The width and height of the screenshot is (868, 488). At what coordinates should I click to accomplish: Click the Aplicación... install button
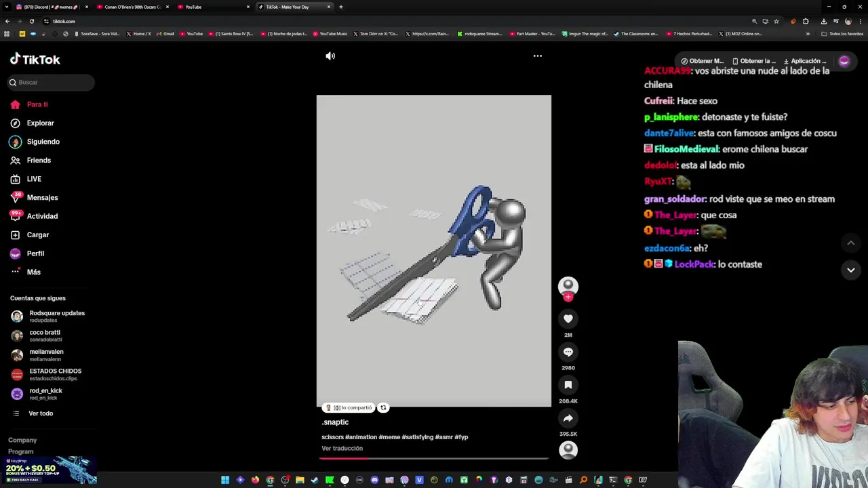point(806,61)
